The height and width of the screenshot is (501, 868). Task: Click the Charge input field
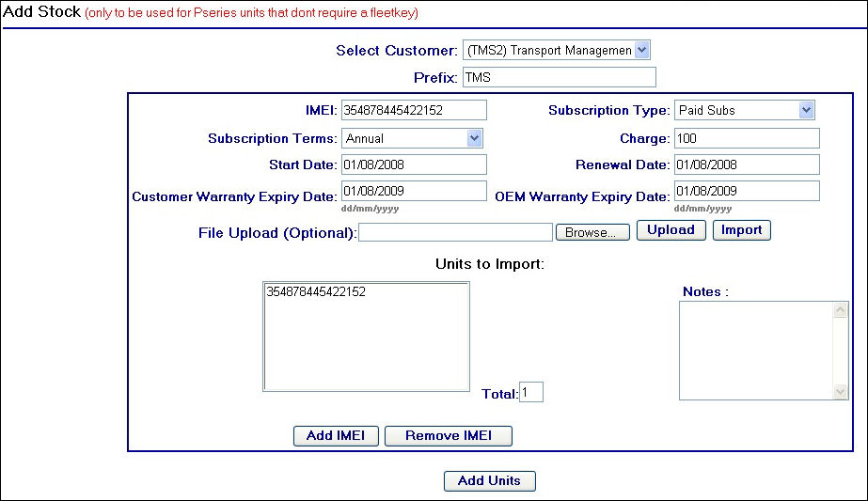point(746,138)
